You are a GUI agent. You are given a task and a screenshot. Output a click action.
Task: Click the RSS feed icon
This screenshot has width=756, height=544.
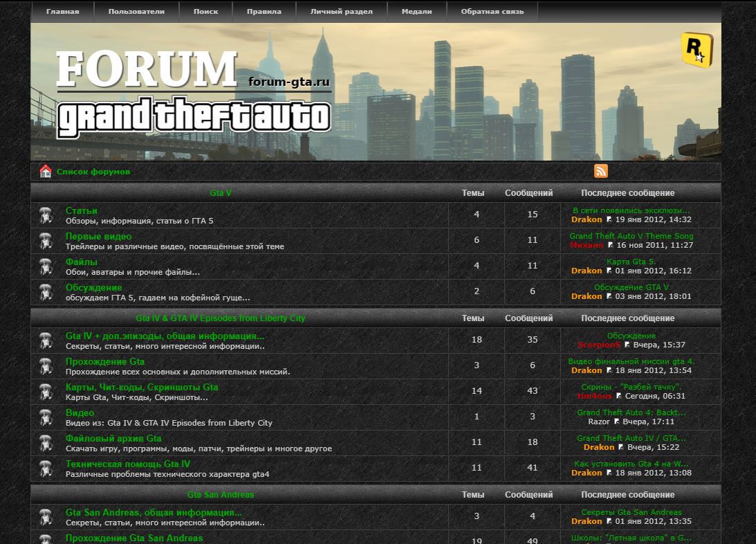point(600,171)
